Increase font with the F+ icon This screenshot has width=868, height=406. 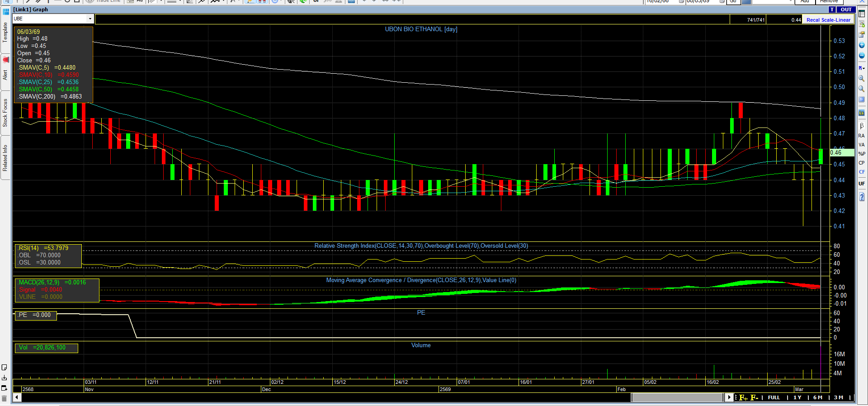(x=743, y=397)
